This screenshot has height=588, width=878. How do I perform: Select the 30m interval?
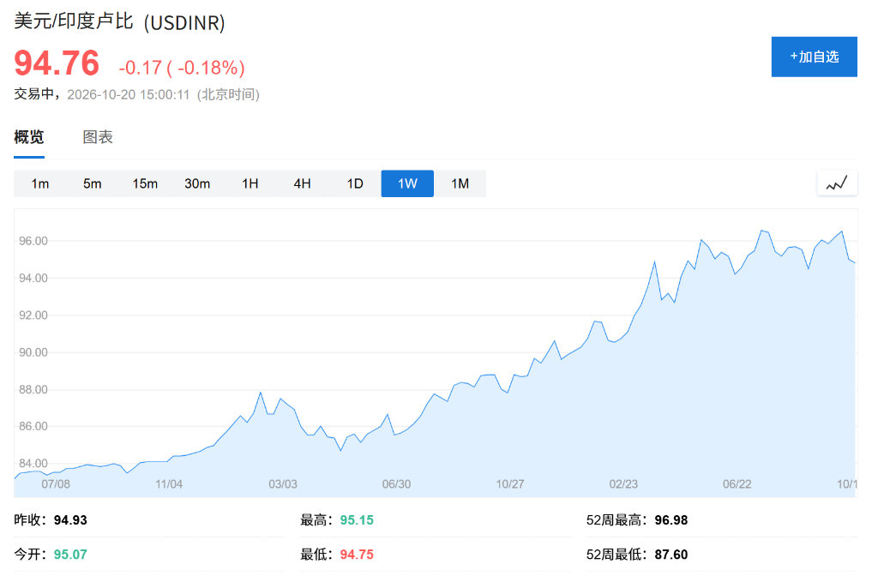(x=197, y=183)
